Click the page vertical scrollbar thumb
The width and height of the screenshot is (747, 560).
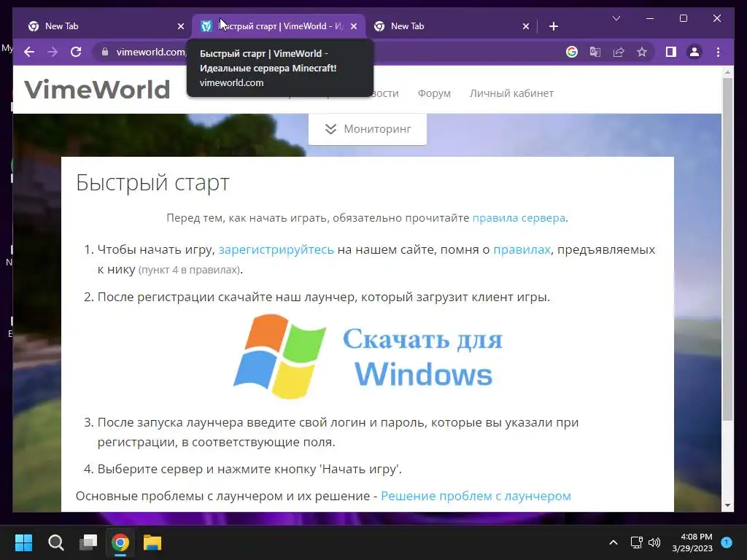[x=727, y=249]
